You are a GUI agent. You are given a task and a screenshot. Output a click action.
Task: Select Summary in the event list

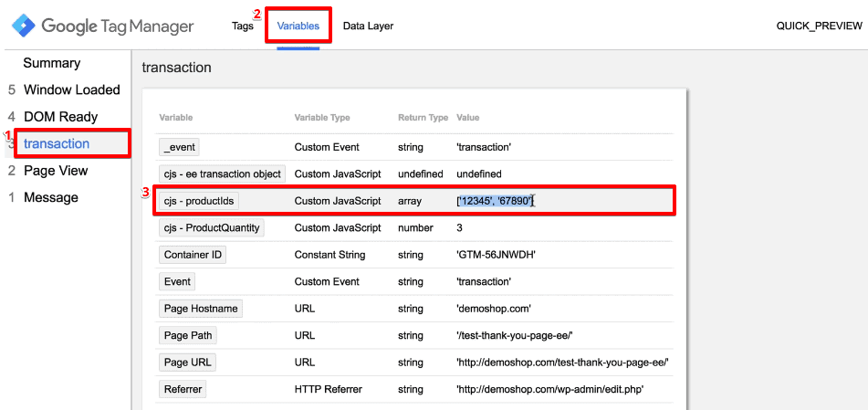tap(51, 63)
